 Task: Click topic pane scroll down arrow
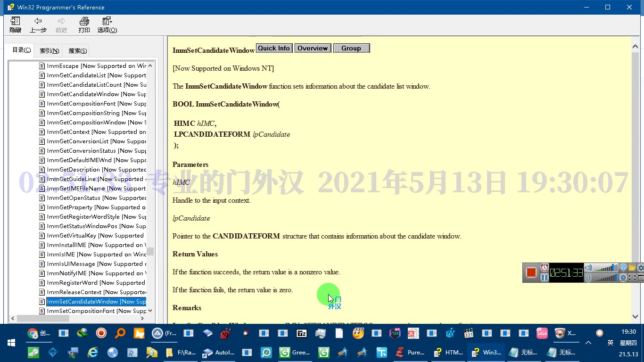[x=635, y=317]
